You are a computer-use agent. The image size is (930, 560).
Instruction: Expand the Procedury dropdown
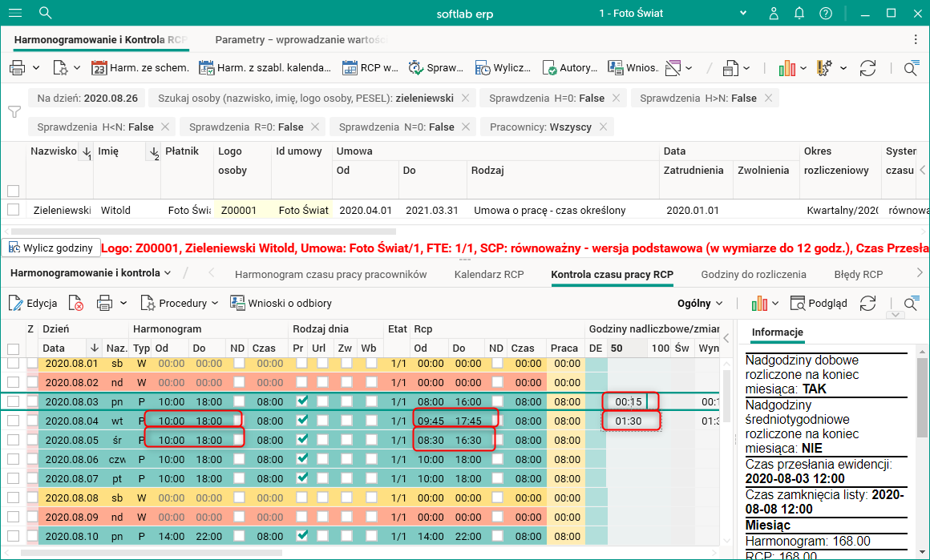point(180,303)
